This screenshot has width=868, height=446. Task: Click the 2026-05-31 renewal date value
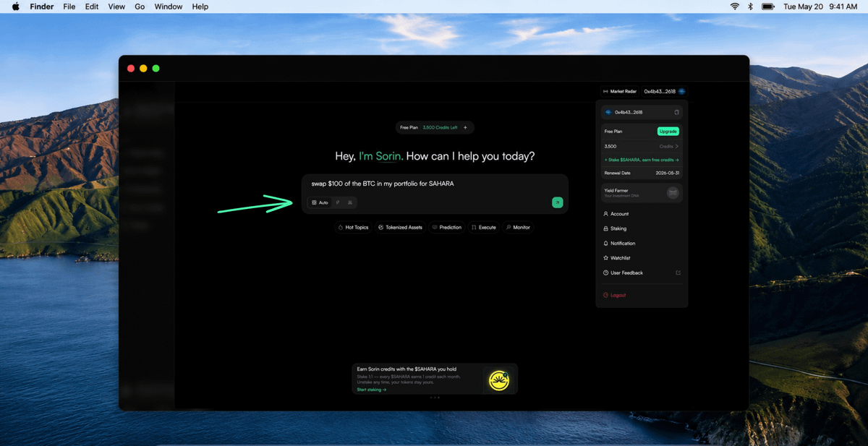(668, 173)
